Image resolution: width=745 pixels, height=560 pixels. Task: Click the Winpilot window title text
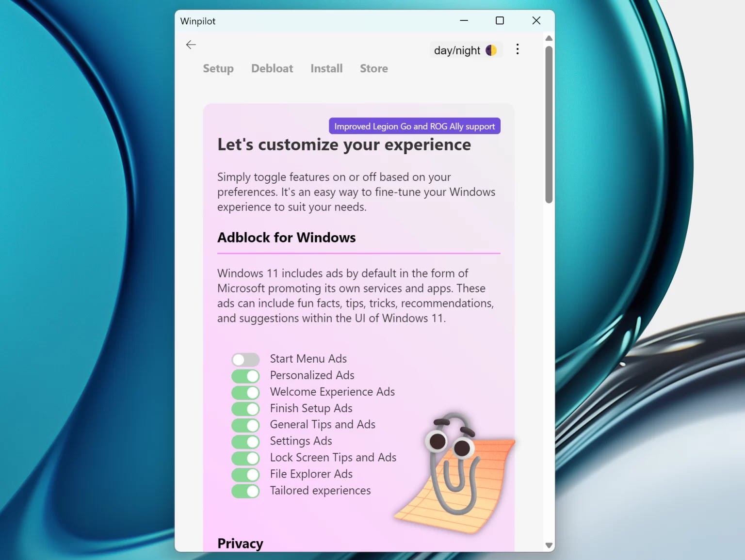tap(198, 21)
